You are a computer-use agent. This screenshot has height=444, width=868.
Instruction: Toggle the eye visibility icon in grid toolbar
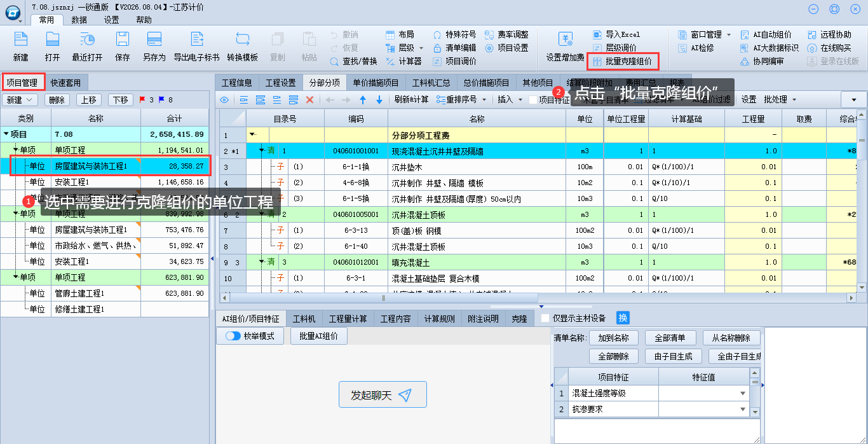(x=224, y=99)
